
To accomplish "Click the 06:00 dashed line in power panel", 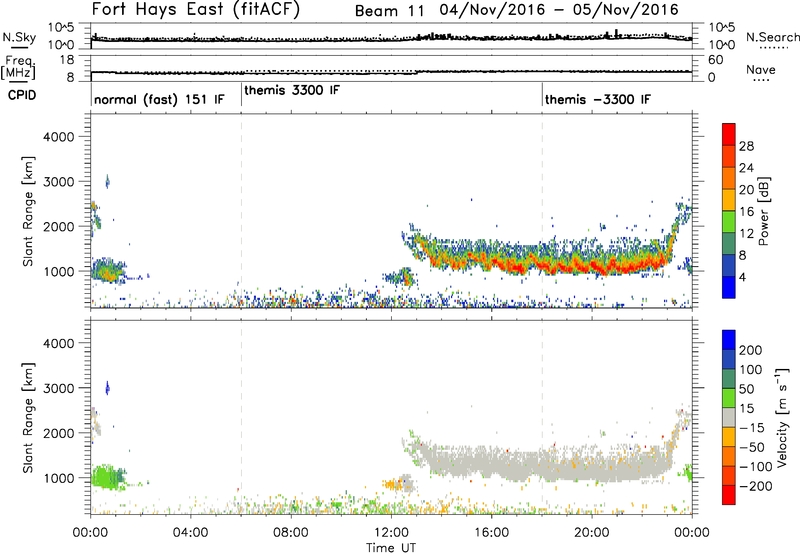I will (241, 211).
